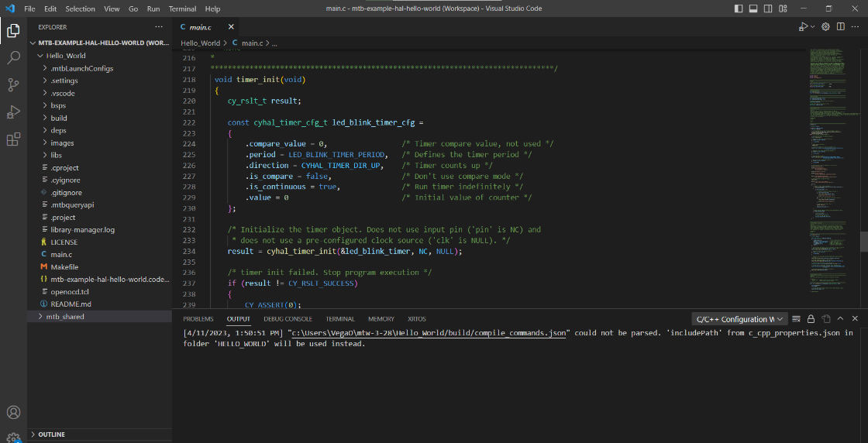Open the Accounts icon in activity bar
Image resolution: width=868 pixels, height=443 pixels.
[13, 413]
